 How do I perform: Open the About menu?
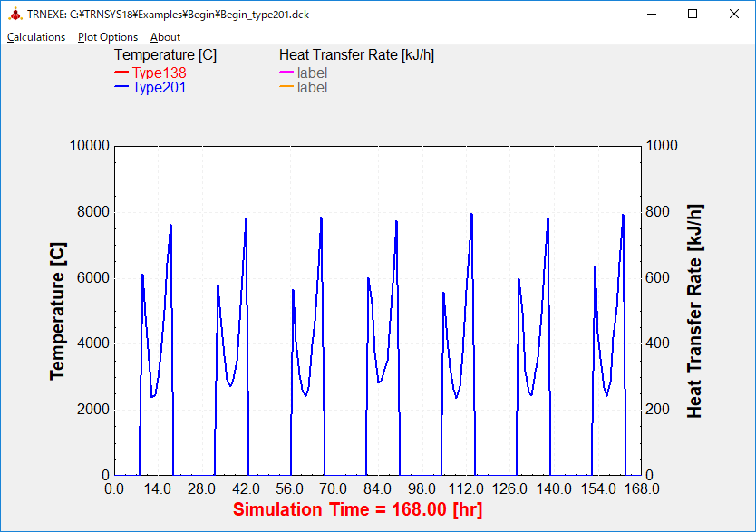click(x=165, y=37)
